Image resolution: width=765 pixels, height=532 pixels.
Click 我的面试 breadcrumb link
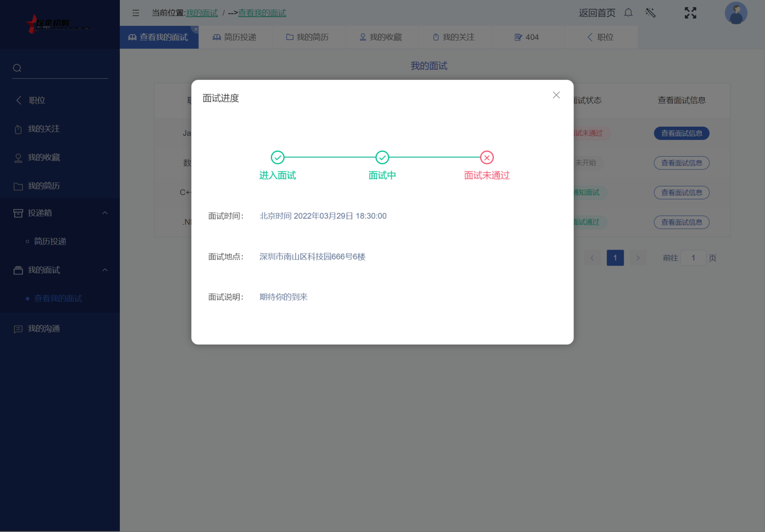point(202,13)
